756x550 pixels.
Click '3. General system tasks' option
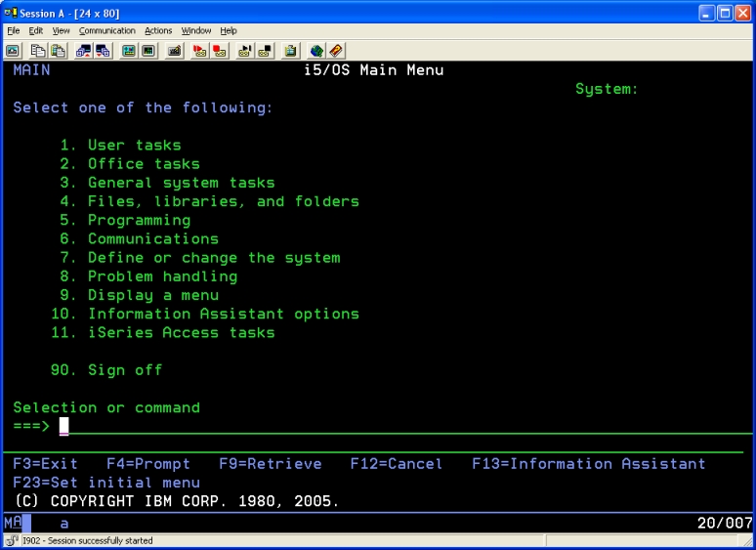pos(167,183)
